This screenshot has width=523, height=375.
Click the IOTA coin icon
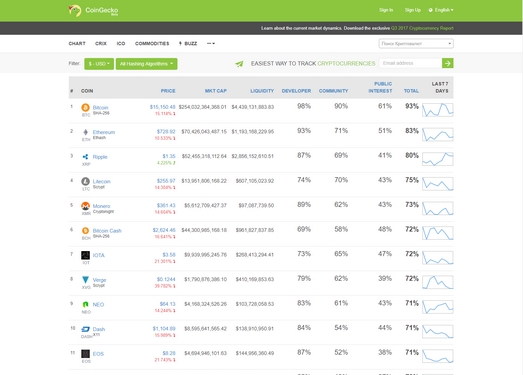pyautogui.click(x=85, y=255)
